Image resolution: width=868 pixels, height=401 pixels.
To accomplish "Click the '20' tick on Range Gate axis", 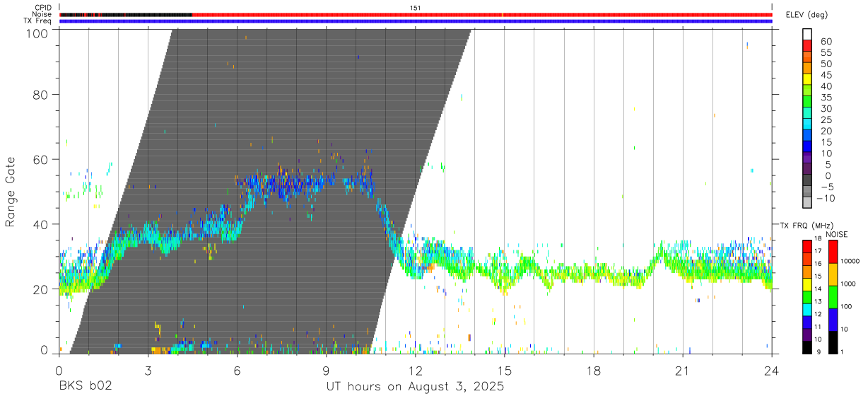I will (40, 289).
